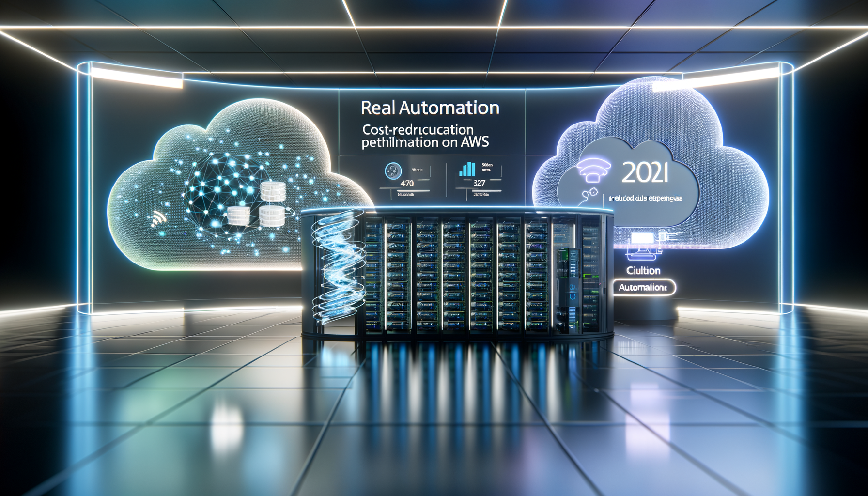The width and height of the screenshot is (868, 496).
Task: Click the 'pethilmation on AWS' text
Action: pyautogui.click(x=425, y=142)
